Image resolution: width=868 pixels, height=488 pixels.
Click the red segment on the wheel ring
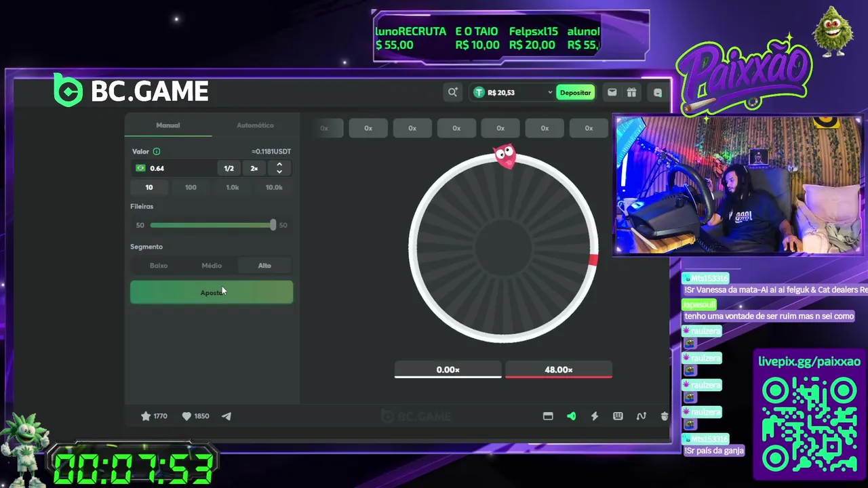tap(593, 260)
